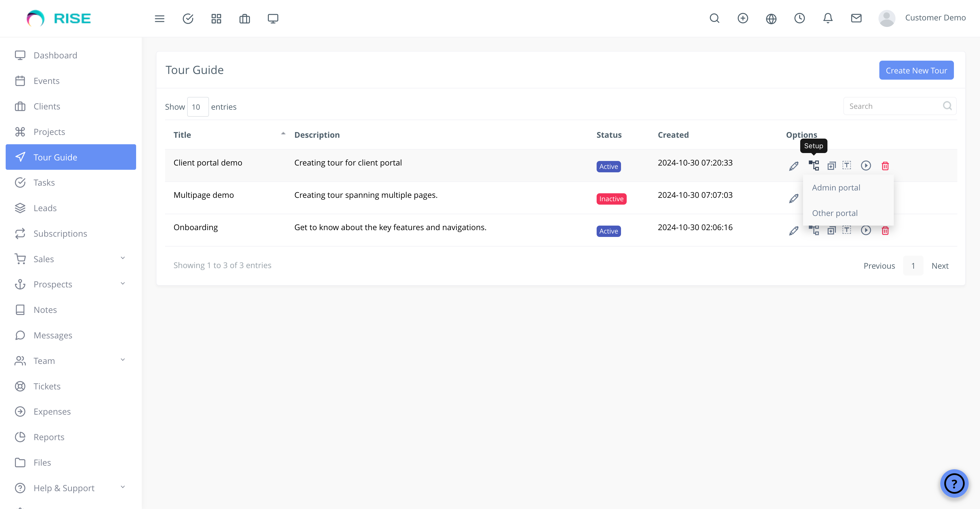980x509 pixels.
Task: Click the edit pencil for Multipage demo
Action: point(794,198)
